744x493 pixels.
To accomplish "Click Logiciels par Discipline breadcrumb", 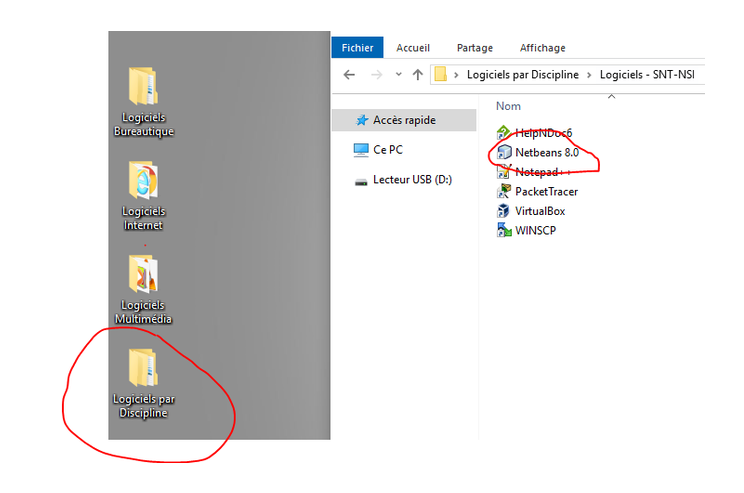I will (x=522, y=74).
